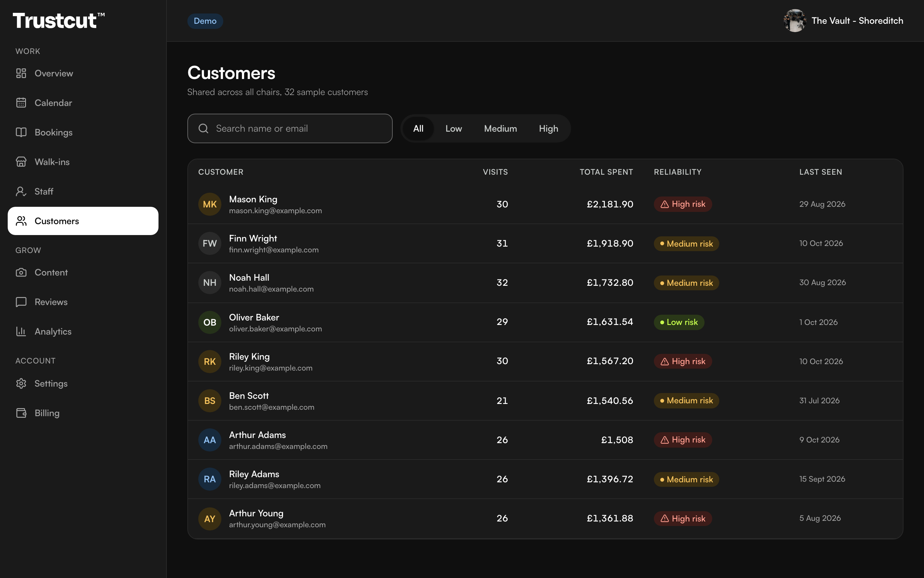Click the Content camera icon
This screenshot has width=924, height=578.
click(x=21, y=272)
